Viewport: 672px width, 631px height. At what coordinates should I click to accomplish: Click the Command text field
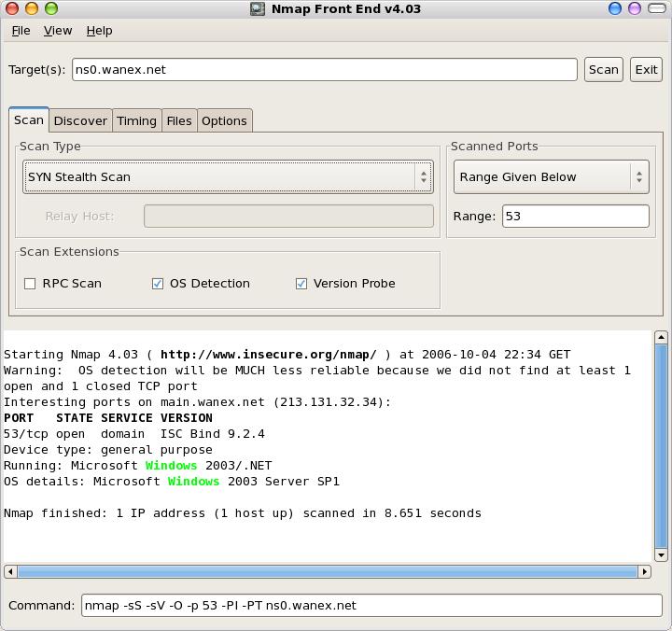click(x=371, y=605)
